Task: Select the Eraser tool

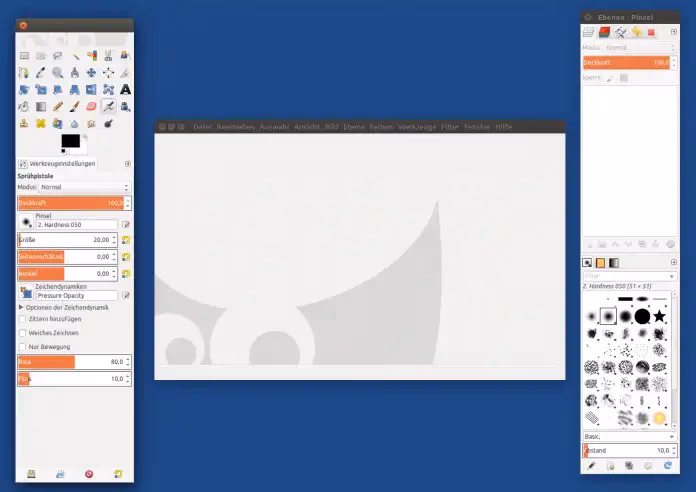Action: 91,106
